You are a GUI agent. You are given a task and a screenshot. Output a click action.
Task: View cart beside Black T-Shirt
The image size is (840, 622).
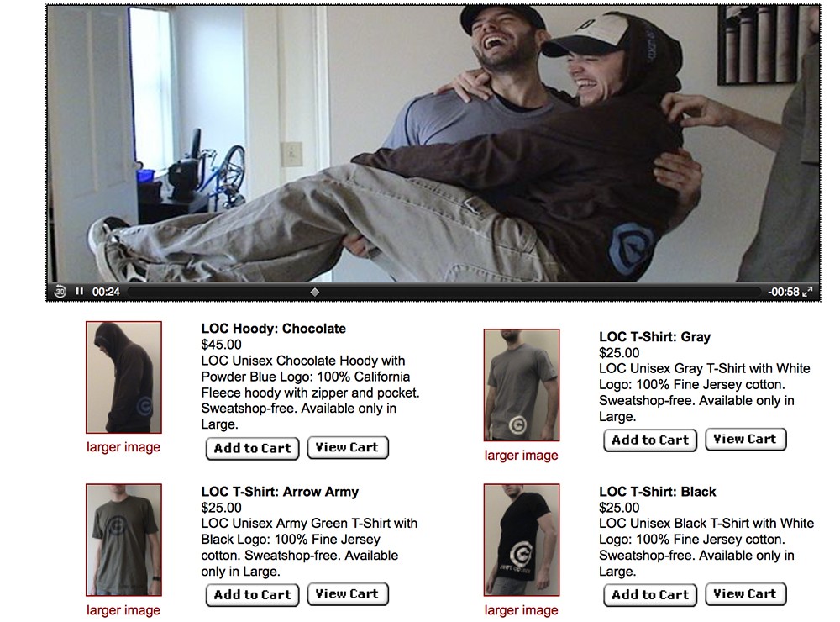746,594
